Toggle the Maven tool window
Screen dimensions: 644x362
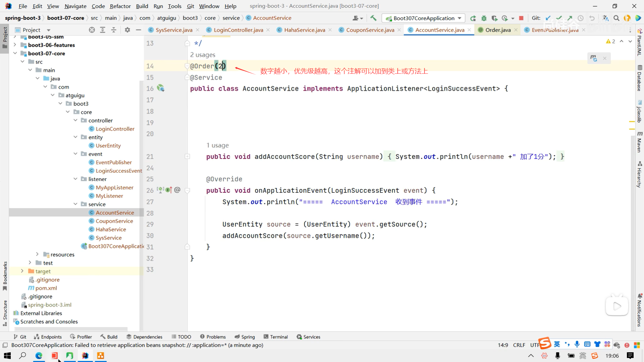pos(639,142)
